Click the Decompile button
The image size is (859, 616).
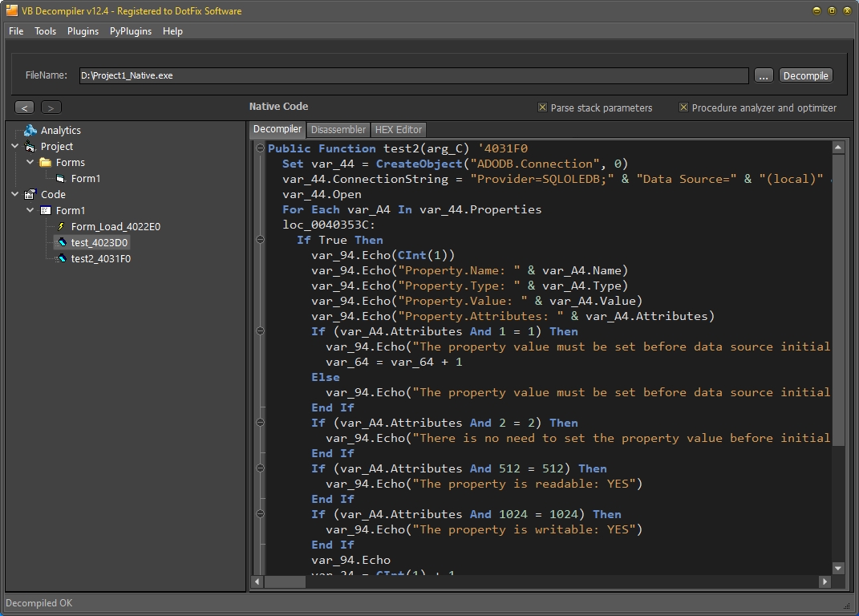point(805,75)
